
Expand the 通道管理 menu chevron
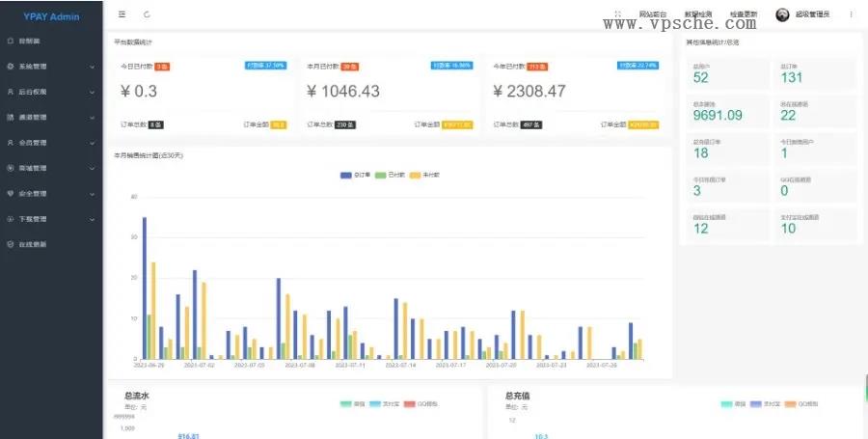(x=92, y=118)
